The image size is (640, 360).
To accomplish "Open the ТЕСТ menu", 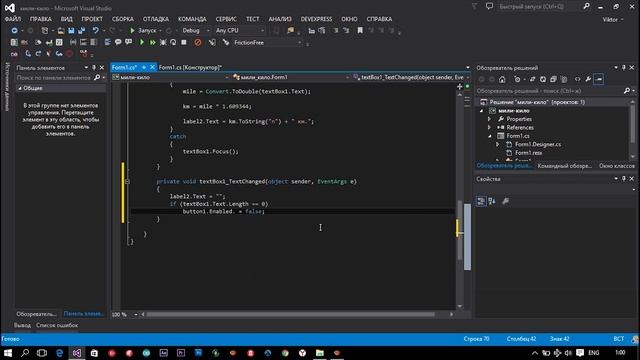I will 252,19.
